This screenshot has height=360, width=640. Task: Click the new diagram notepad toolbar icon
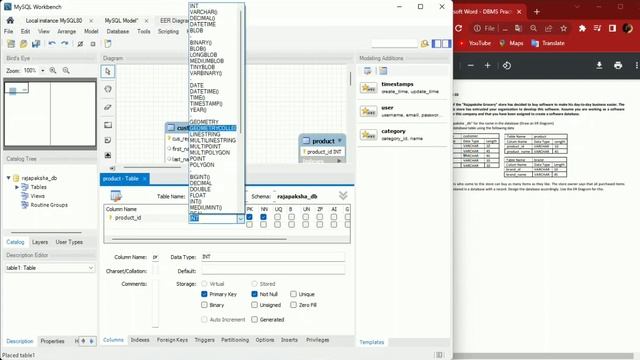coord(108,44)
